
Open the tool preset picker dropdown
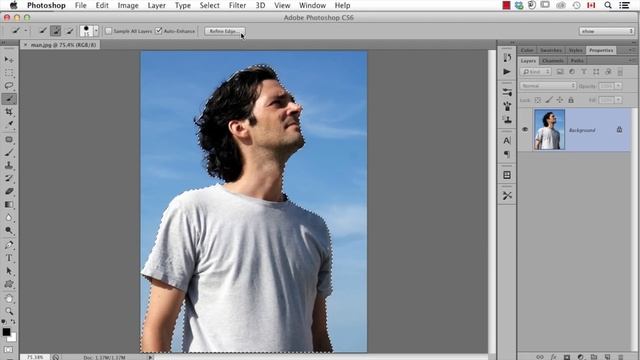[x=25, y=31]
